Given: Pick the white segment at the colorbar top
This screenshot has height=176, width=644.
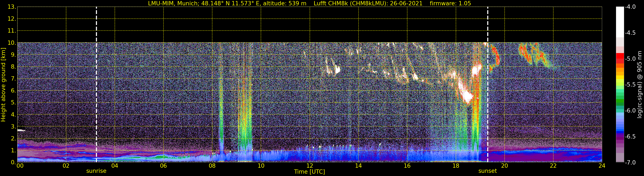Looking at the screenshot, I should pyautogui.click(x=620, y=22).
